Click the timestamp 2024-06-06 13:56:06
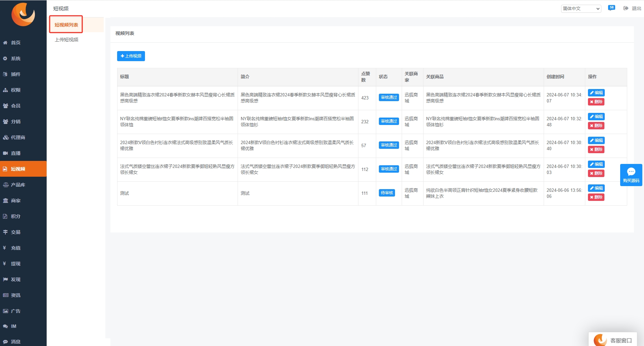This screenshot has height=346, width=644. (x=564, y=193)
